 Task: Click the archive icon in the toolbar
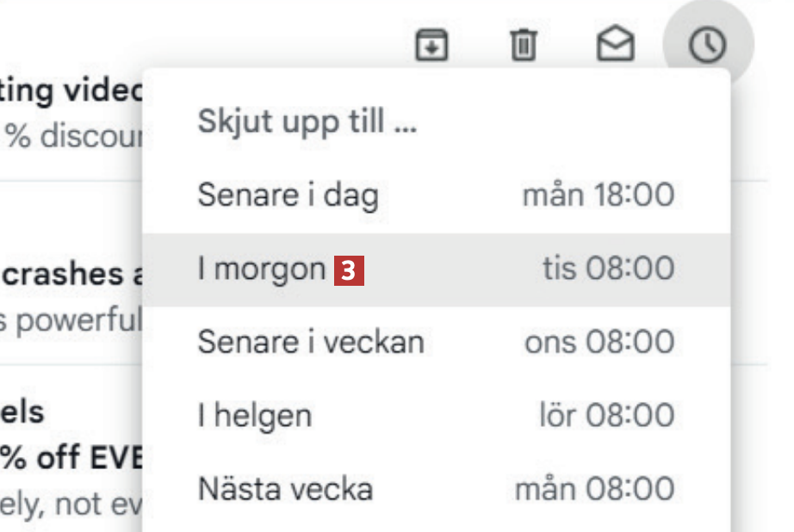point(432,45)
